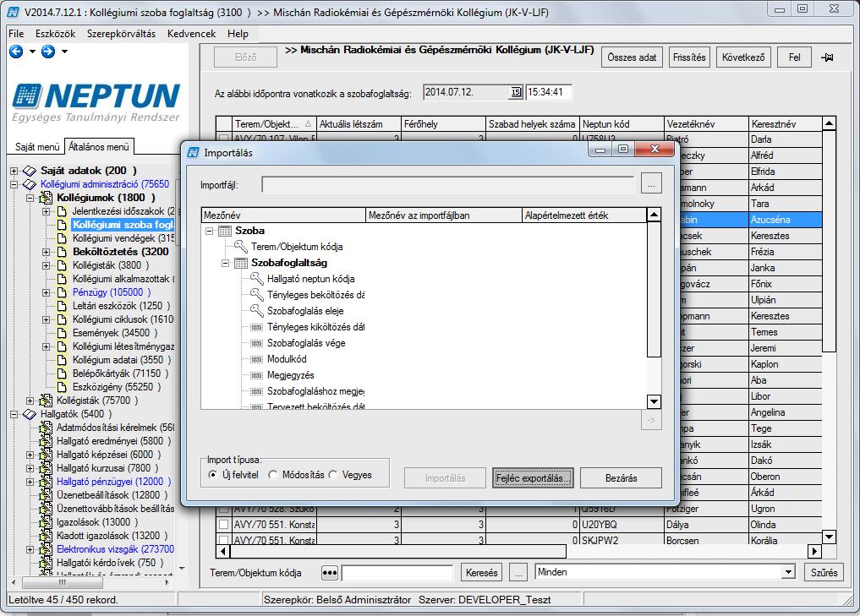Click Bezárás to close import dialog
Viewport: 860px width, 616px height.
click(621, 478)
